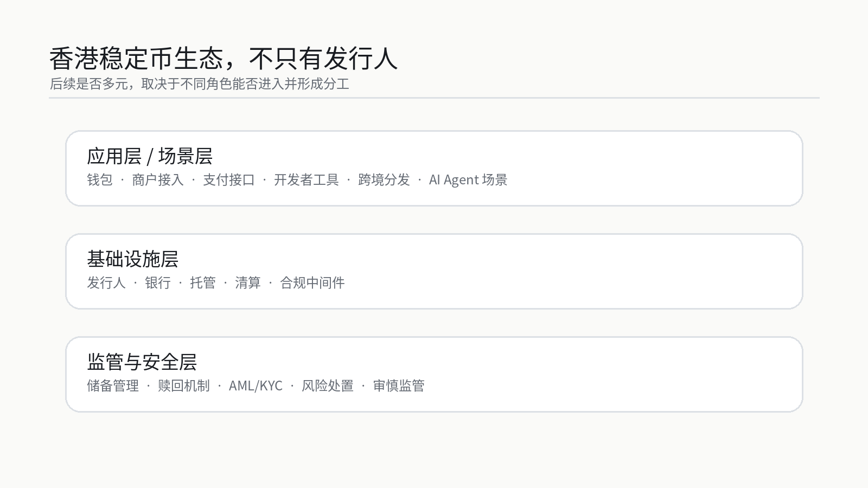Click the AML/KYC item
The height and width of the screenshot is (488, 868).
pyautogui.click(x=256, y=386)
